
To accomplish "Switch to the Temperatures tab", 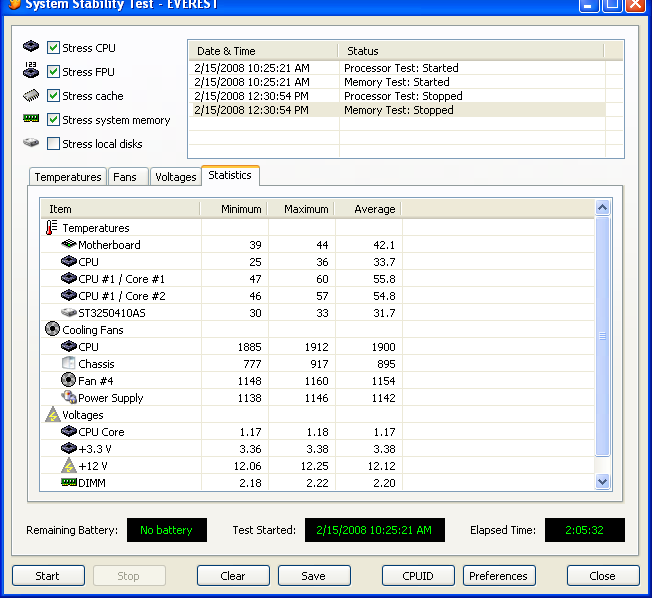I will [x=68, y=177].
